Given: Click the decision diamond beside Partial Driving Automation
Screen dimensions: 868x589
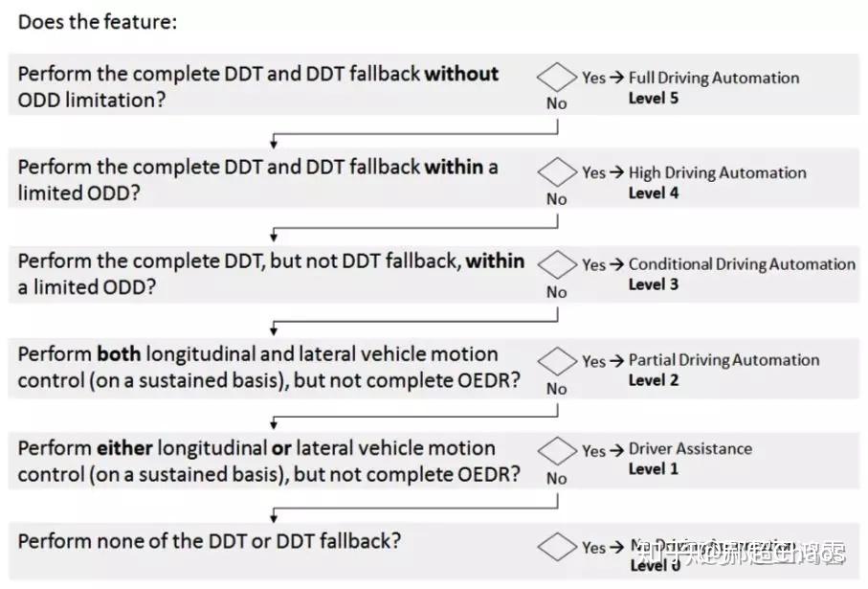Looking at the screenshot, I should click(557, 361).
